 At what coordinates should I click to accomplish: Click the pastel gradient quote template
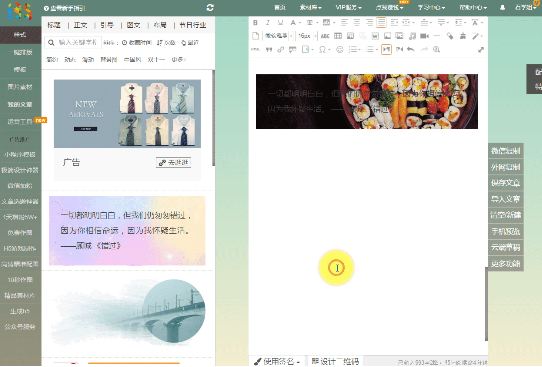(127, 231)
